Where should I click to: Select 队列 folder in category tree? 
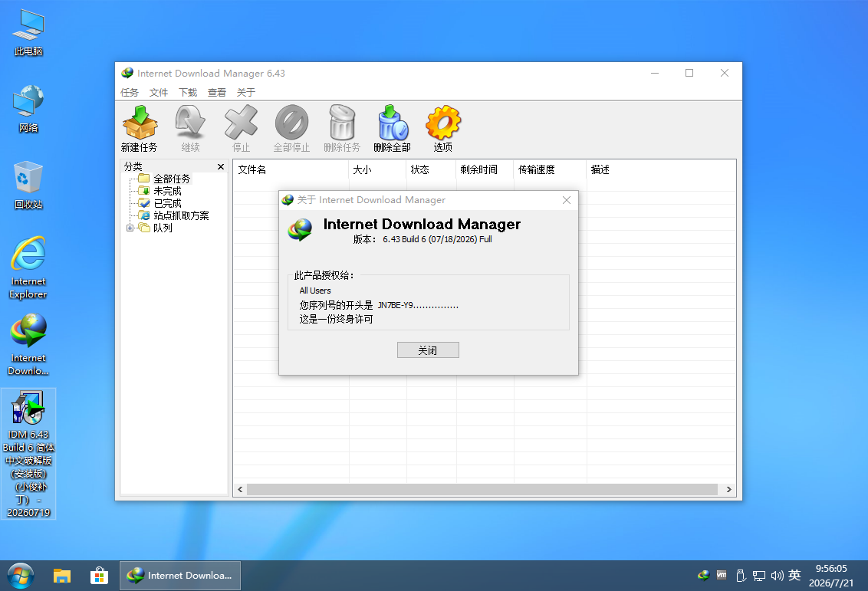(x=163, y=228)
